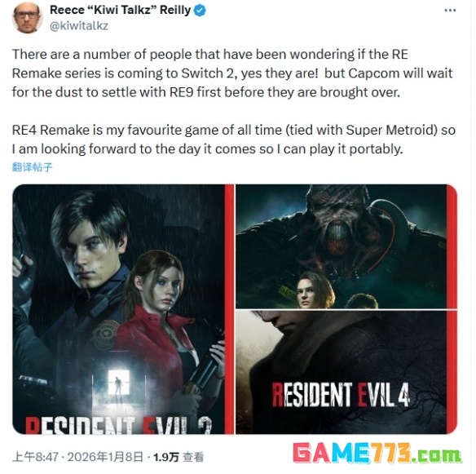Screen dimensions: 476x474
Task: Open the Resident Evil 2 cover image
Action: coord(123,309)
